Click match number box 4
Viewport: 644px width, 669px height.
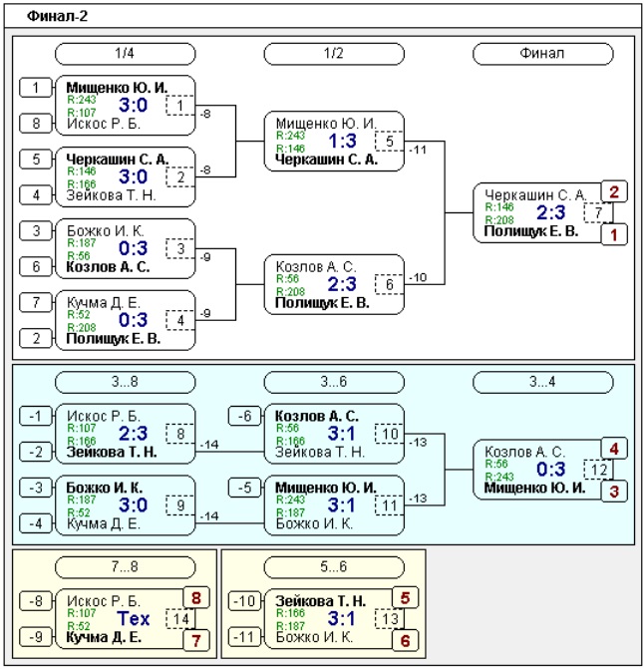pyautogui.click(x=180, y=320)
